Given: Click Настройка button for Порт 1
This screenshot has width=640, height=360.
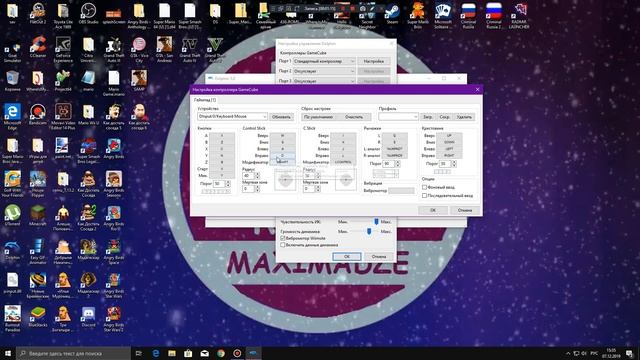Looking at the screenshot, I should [373, 61].
